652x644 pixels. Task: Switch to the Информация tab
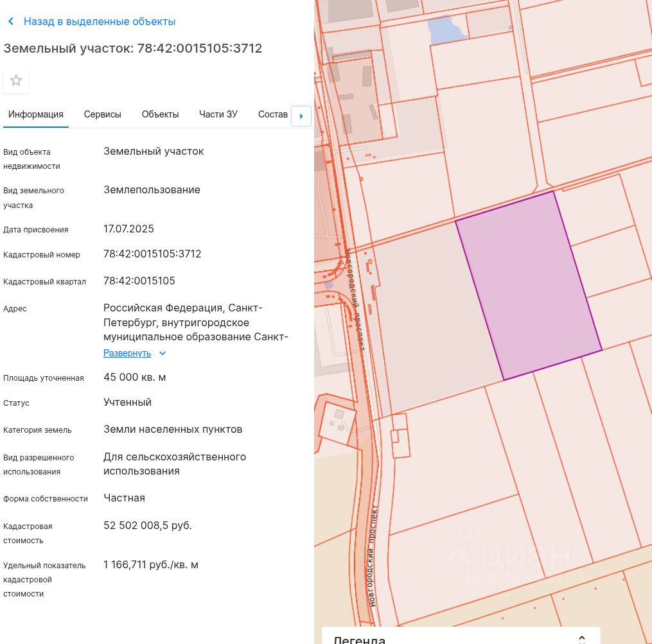(x=36, y=114)
